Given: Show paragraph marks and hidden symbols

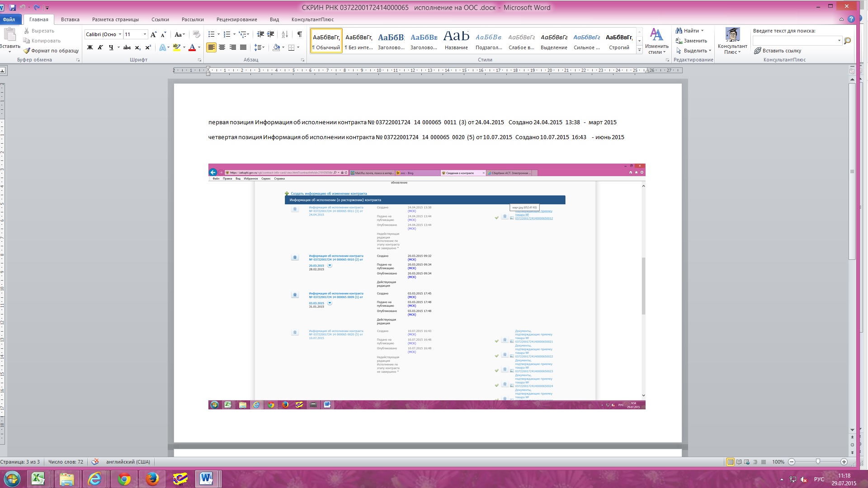Looking at the screenshot, I should pyautogui.click(x=299, y=34).
